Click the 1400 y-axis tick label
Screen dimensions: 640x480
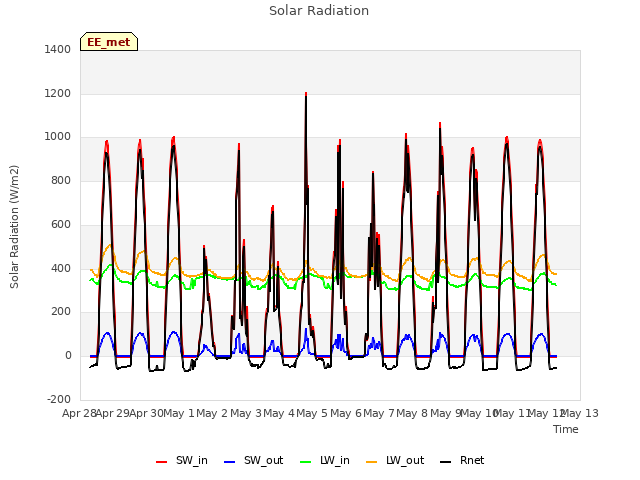58,49
